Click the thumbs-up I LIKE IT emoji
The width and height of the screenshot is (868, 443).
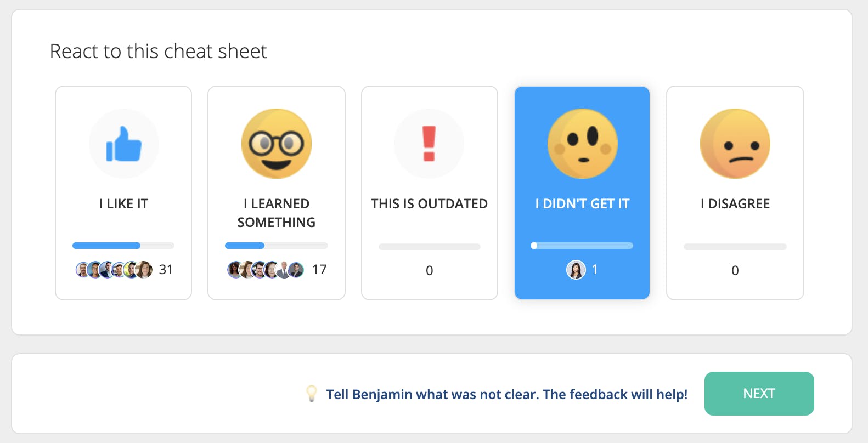pyautogui.click(x=123, y=144)
